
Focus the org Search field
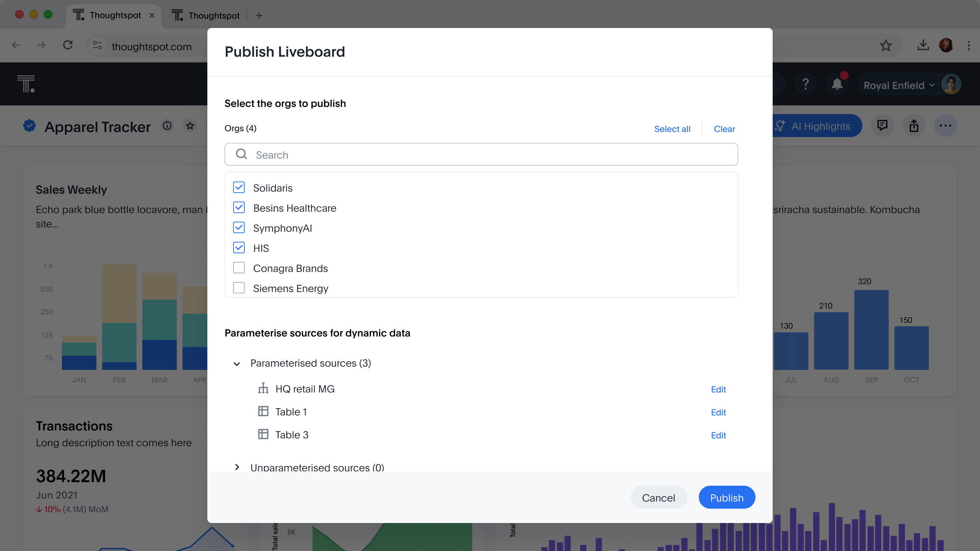[x=481, y=155]
